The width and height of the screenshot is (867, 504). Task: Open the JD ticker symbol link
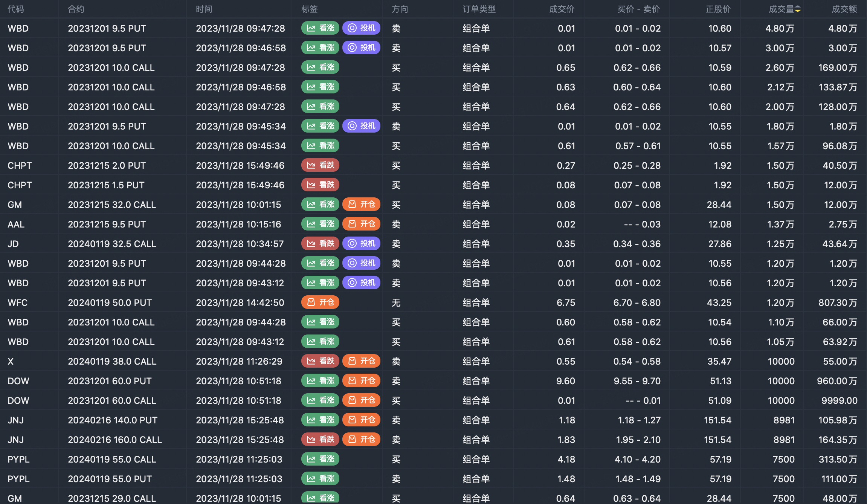click(x=13, y=244)
